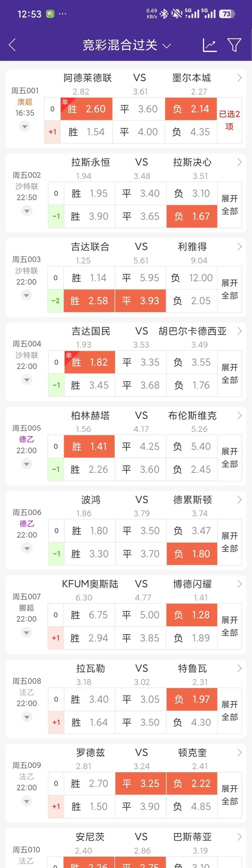View 拉瓦勒 vs 特鲁瓦 match page
Image resolution: width=252 pixels, height=868 pixels.
[240, 668]
